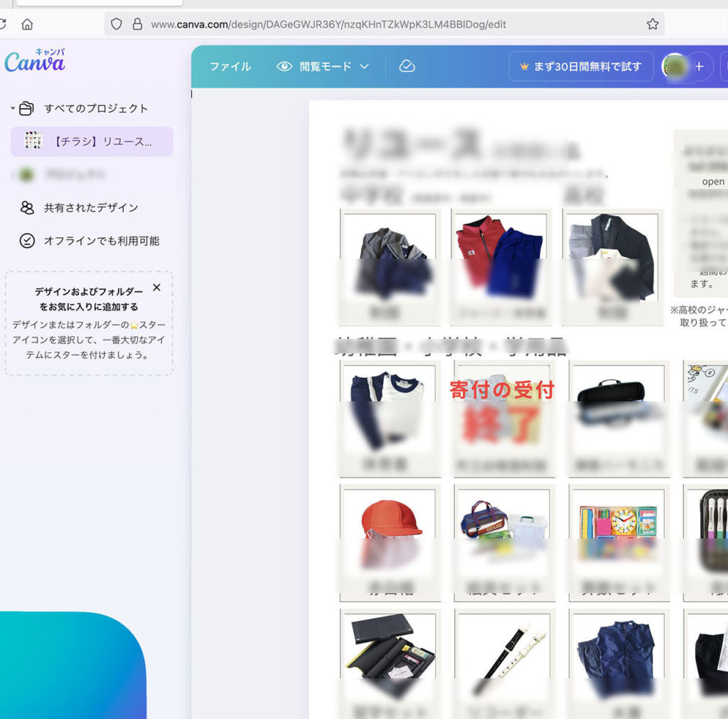Close the favorites tip card
The image size is (728, 719).
156,288
